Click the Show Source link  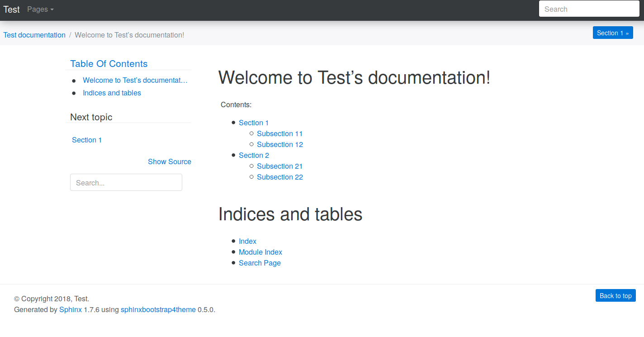(x=170, y=161)
